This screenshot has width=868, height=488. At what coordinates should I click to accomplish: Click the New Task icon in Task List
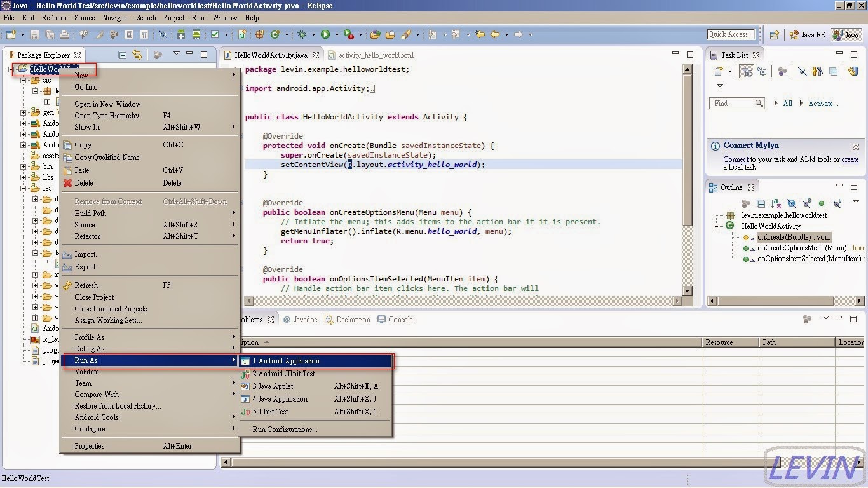[719, 72]
